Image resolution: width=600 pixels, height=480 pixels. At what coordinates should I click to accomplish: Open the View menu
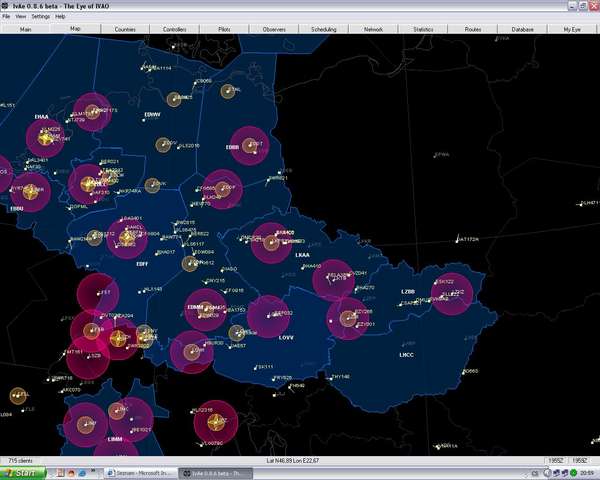(21, 16)
